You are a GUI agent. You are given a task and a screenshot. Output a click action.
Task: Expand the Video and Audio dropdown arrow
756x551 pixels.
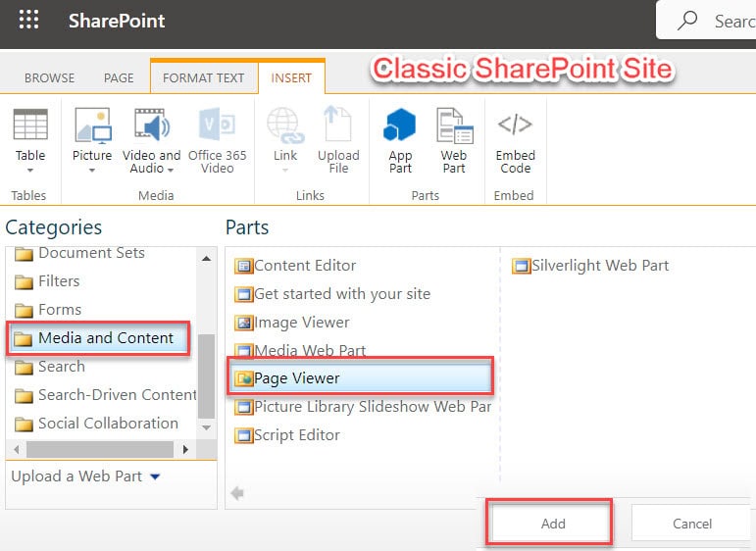click(x=171, y=170)
